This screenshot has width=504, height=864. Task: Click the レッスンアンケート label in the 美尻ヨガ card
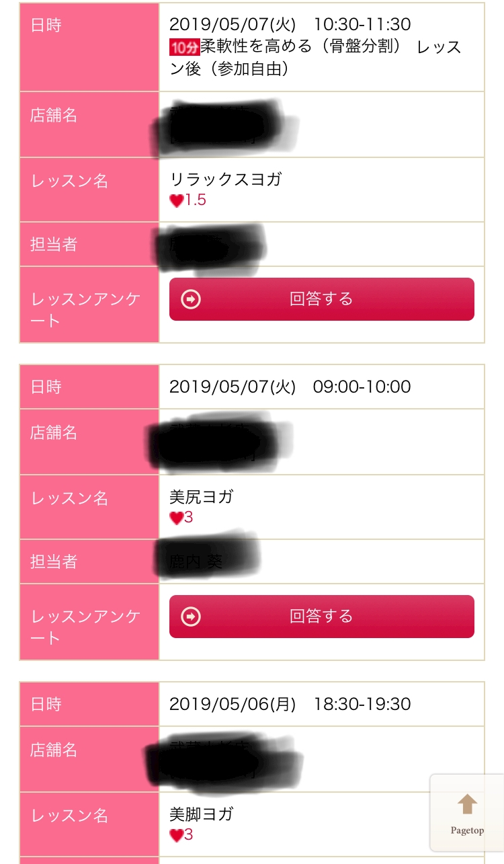[85, 627]
